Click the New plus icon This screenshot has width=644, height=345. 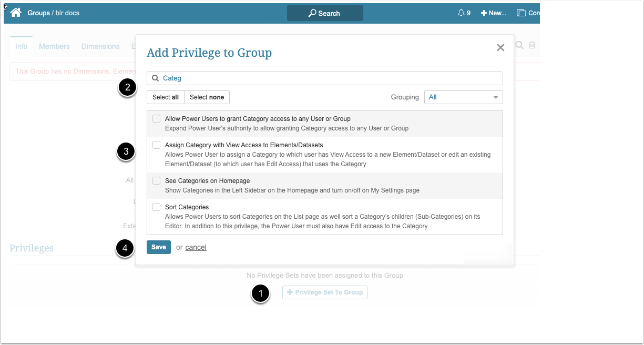pos(484,13)
